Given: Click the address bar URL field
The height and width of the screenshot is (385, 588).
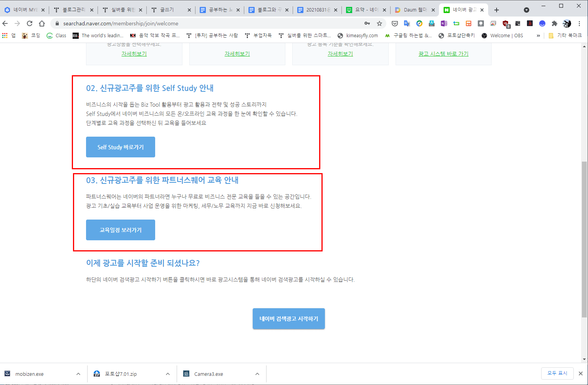Looking at the screenshot, I should click(207, 23).
